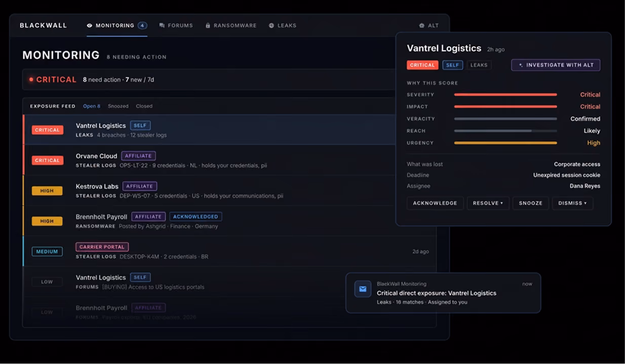Click the envelope icon in notification
The height and width of the screenshot is (364, 625).
[x=363, y=289]
